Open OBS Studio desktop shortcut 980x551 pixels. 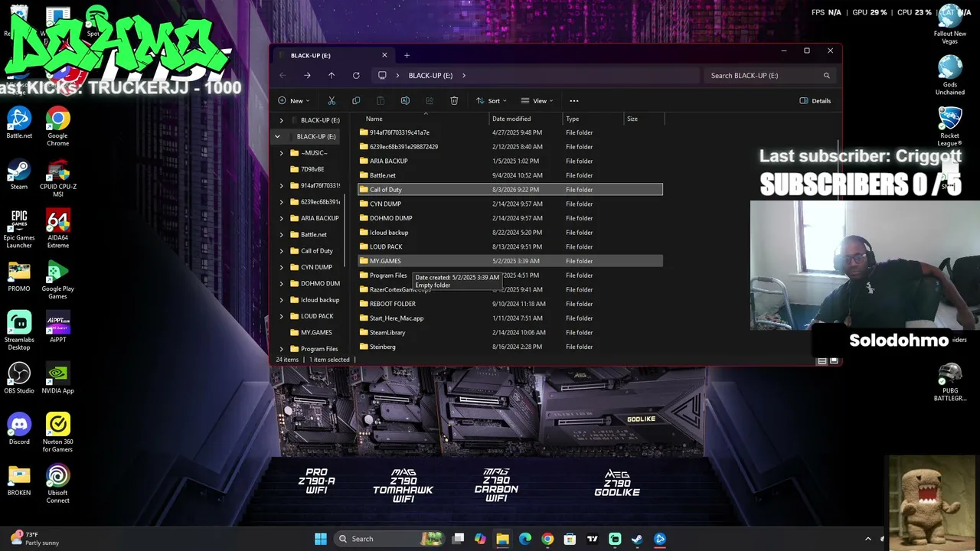point(19,378)
